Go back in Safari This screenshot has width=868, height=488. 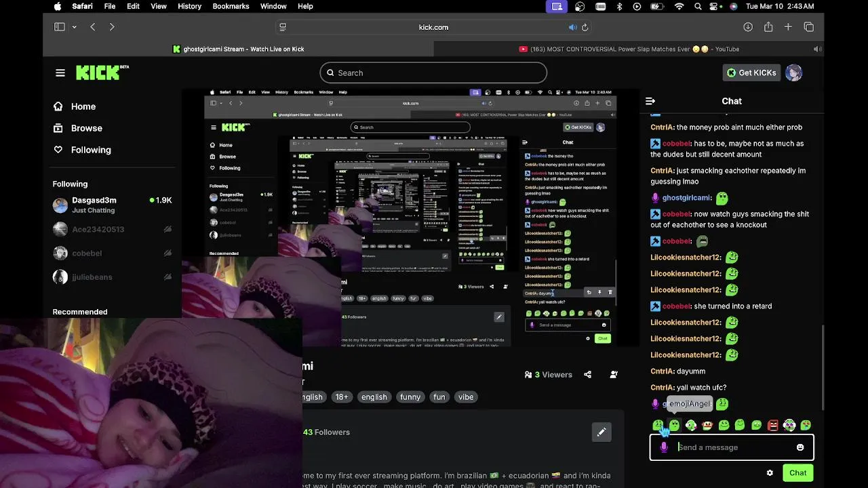click(93, 27)
